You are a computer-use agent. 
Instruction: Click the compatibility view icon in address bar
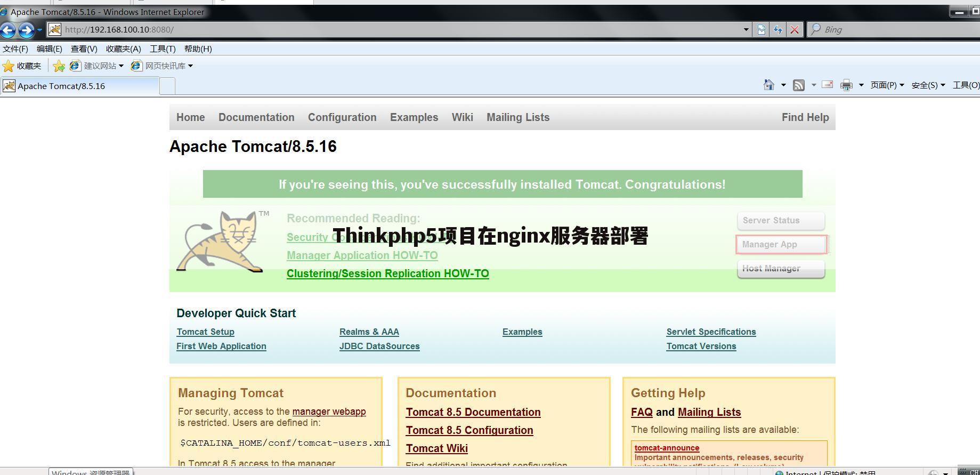pyautogui.click(x=762, y=30)
